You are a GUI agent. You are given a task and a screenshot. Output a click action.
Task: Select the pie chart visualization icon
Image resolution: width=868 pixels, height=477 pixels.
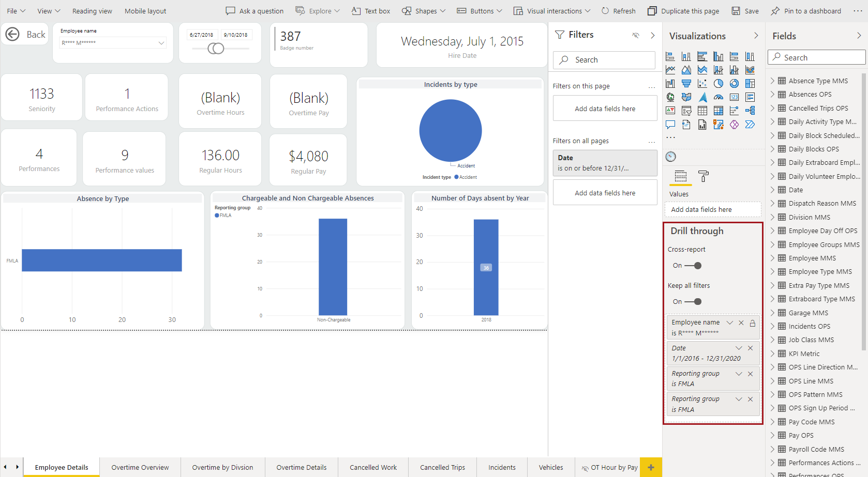(x=719, y=83)
